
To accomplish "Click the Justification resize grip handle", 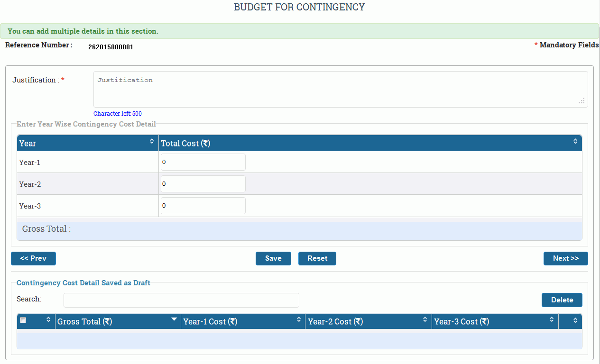I will coord(582,101).
